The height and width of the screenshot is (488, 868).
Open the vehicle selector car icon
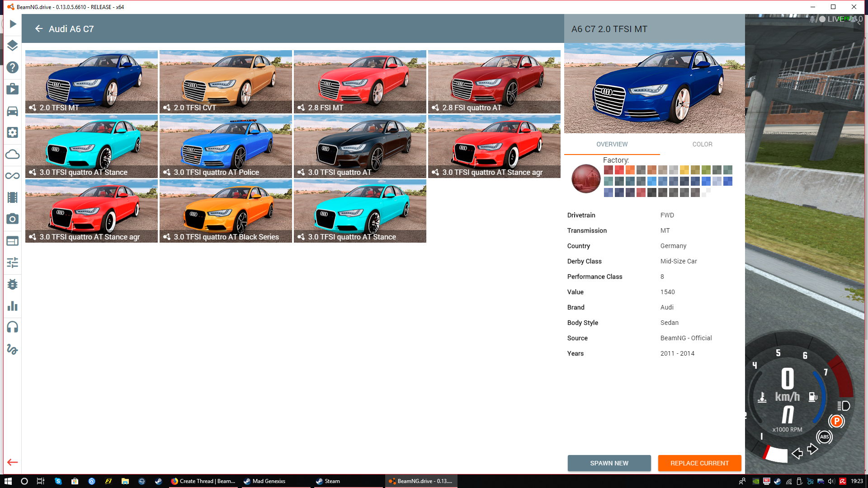point(13,111)
